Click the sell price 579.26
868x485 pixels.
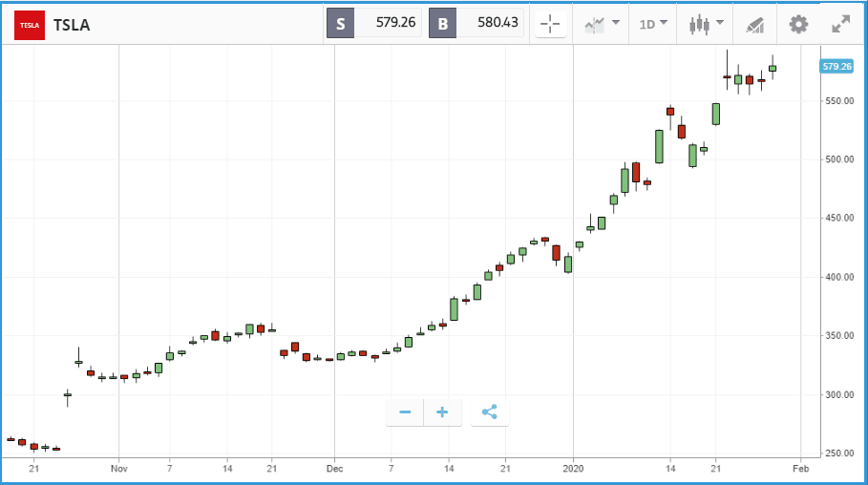click(x=395, y=22)
